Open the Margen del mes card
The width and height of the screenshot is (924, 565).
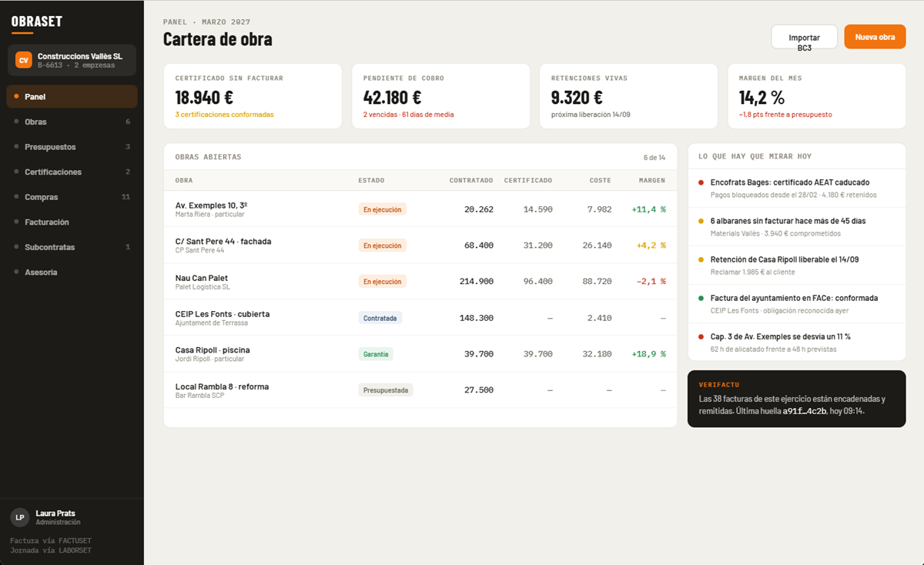(817, 96)
